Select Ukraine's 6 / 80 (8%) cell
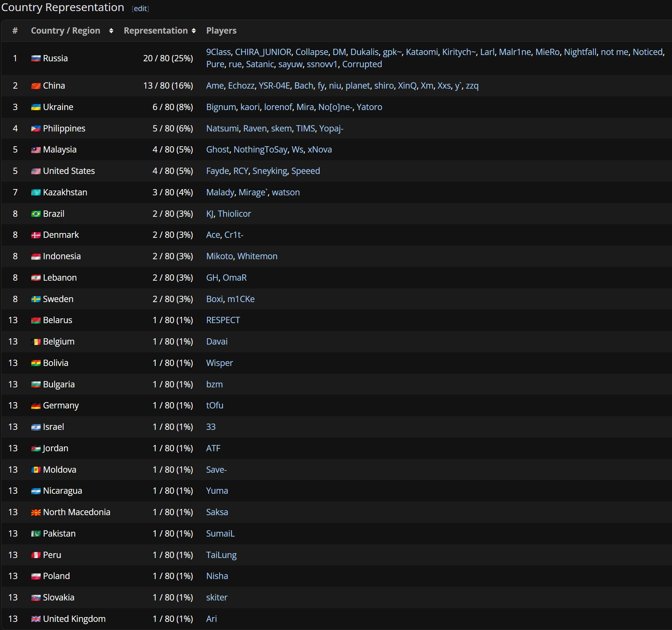 coord(173,107)
